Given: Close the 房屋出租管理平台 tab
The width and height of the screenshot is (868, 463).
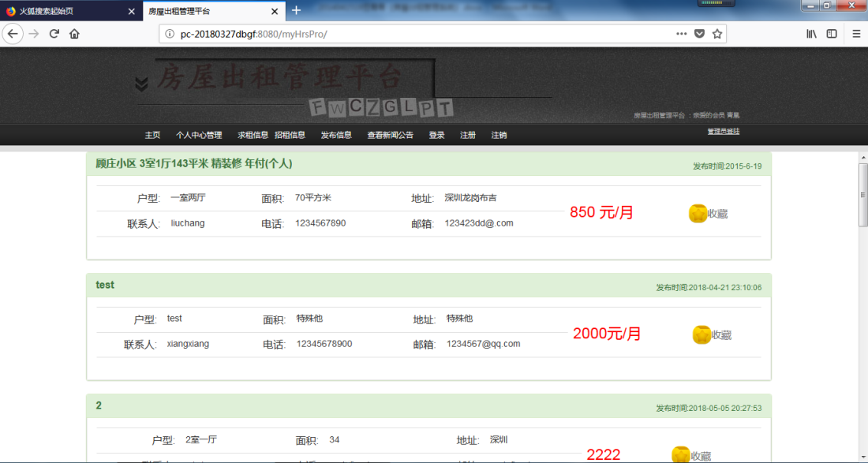Looking at the screenshot, I should [x=275, y=11].
